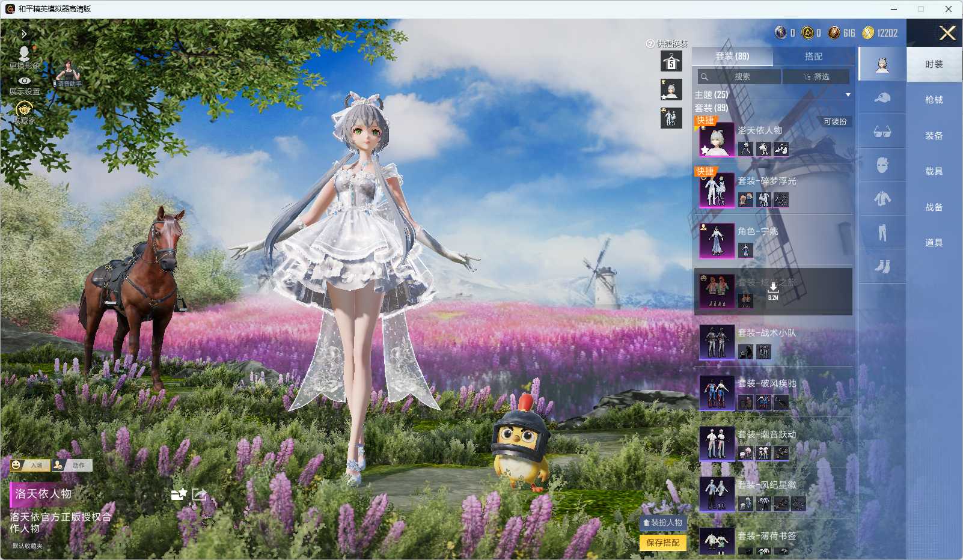
Task: Choose the shoes category icon
Action: point(882,266)
